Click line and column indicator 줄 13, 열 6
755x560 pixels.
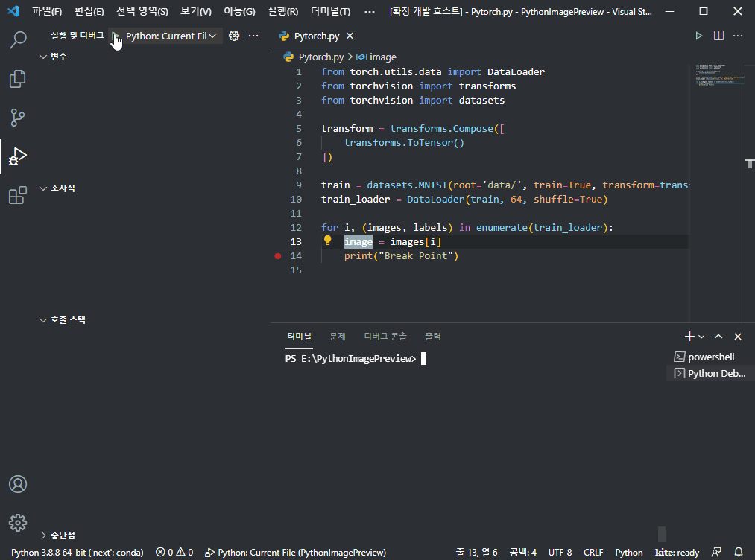tap(477, 553)
